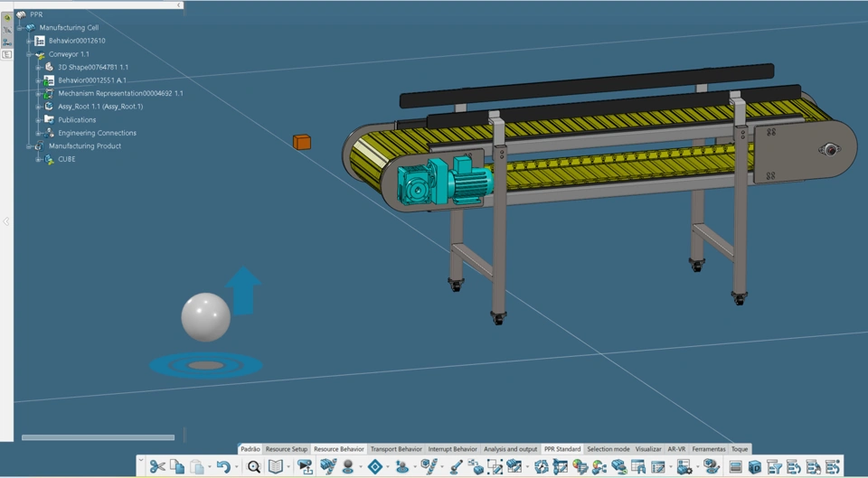Click the gauge with hierarchy icon
Screen dimensions: 868x478
(x=599, y=466)
